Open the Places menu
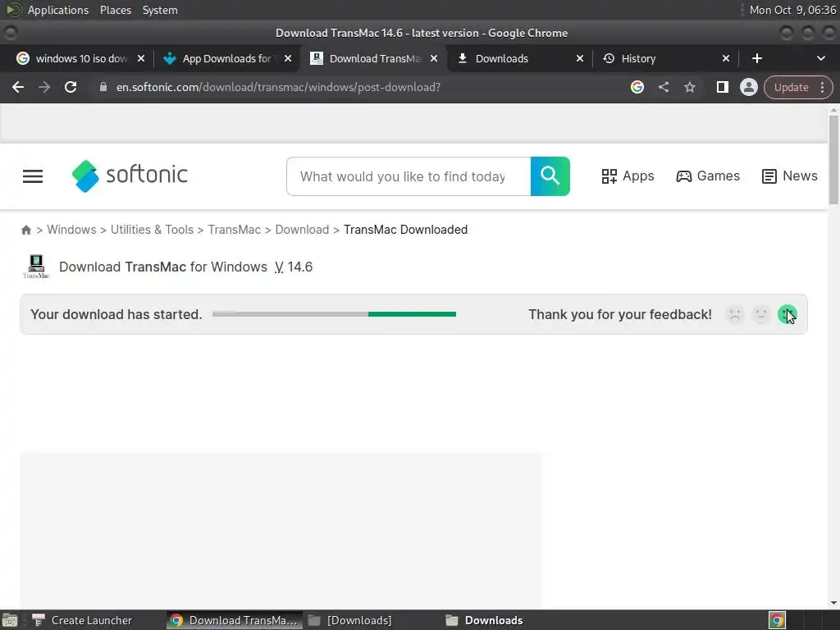 [115, 10]
